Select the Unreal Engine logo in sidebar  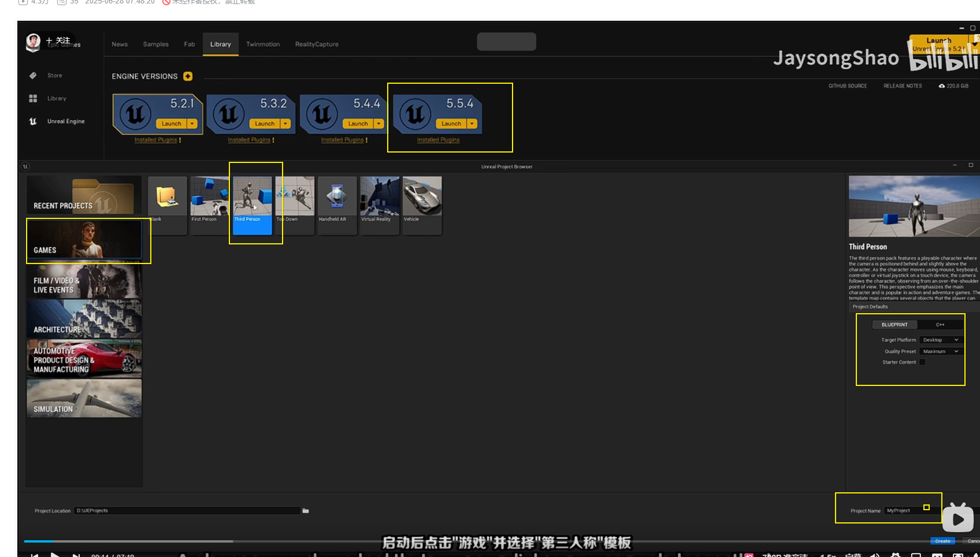(x=33, y=121)
